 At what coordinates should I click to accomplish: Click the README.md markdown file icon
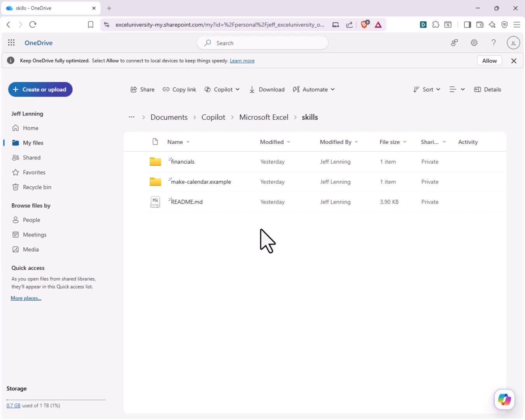(155, 202)
